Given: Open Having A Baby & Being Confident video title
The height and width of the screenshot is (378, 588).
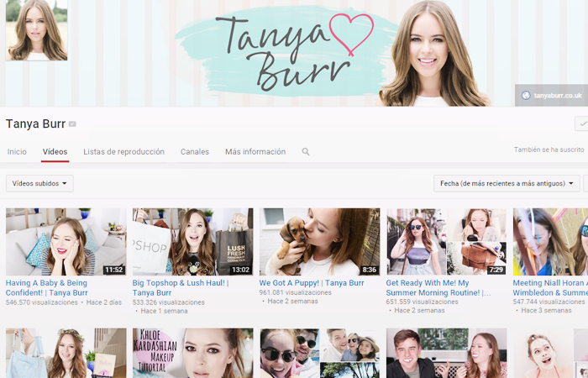Looking at the screenshot, I should click(47, 287).
